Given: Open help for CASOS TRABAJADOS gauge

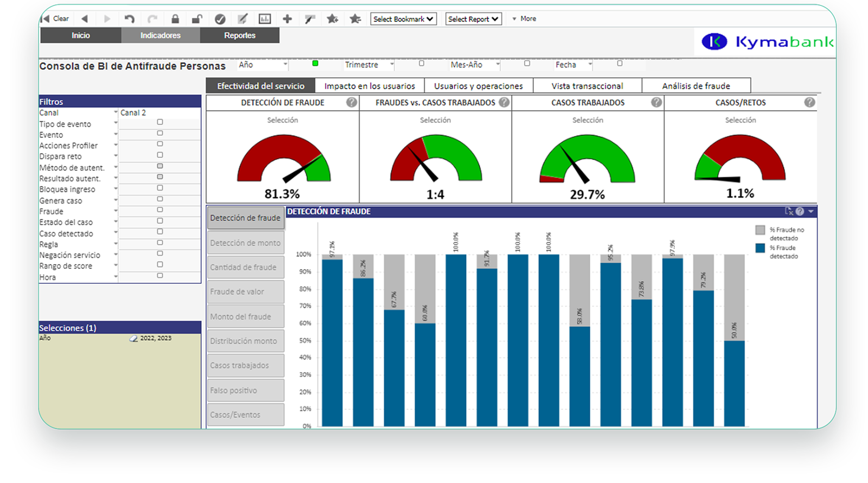Looking at the screenshot, I should point(656,102).
